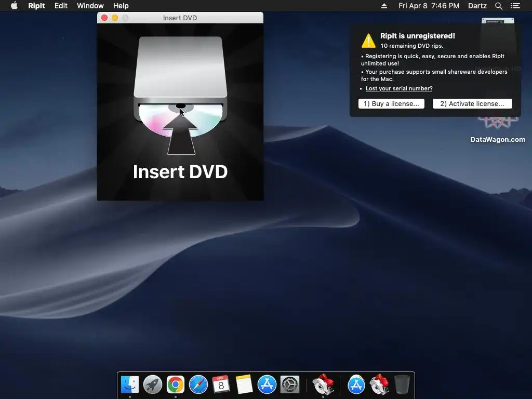Click the RipIt is unregistered heading
This screenshot has height=399, width=532.
(418, 36)
